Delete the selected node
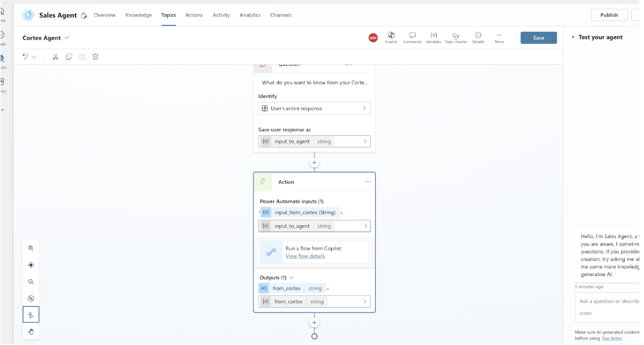This screenshot has height=345, width=644. point(96,57)
